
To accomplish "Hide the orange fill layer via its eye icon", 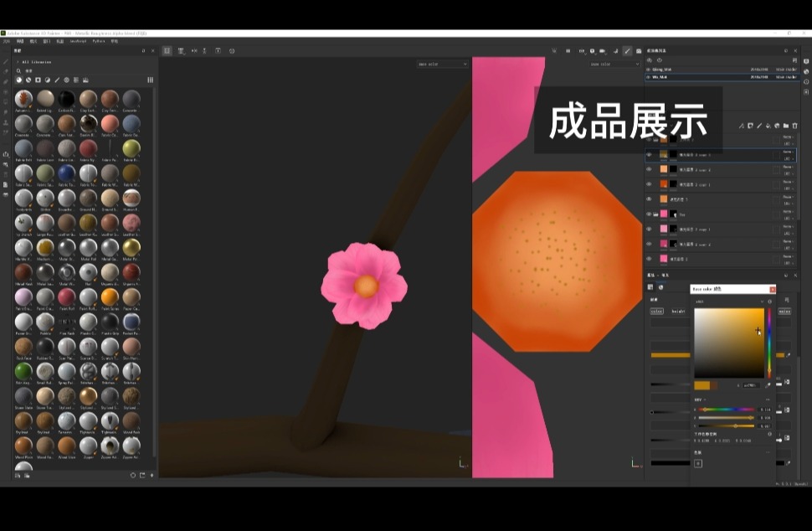I will (650, 199).
